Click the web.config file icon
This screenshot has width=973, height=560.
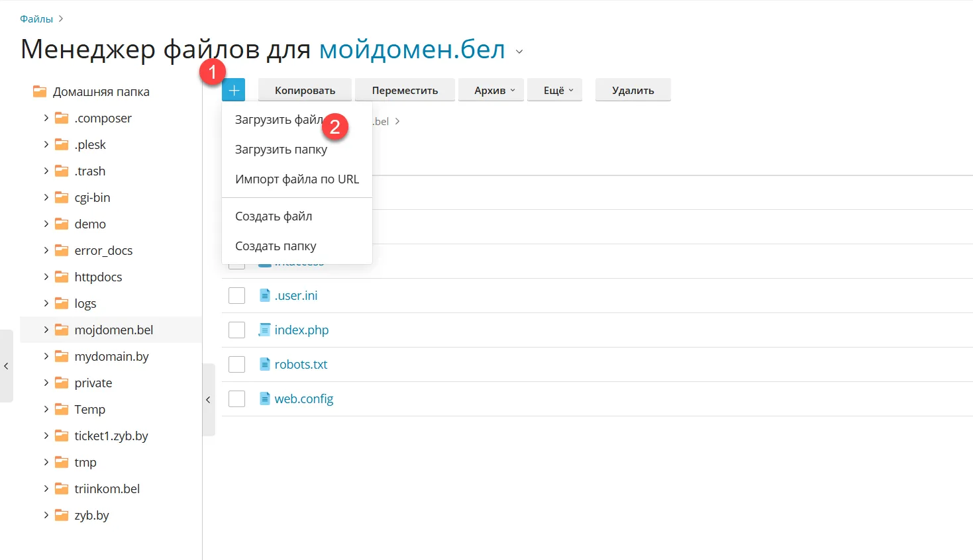[x=264, y=398]
